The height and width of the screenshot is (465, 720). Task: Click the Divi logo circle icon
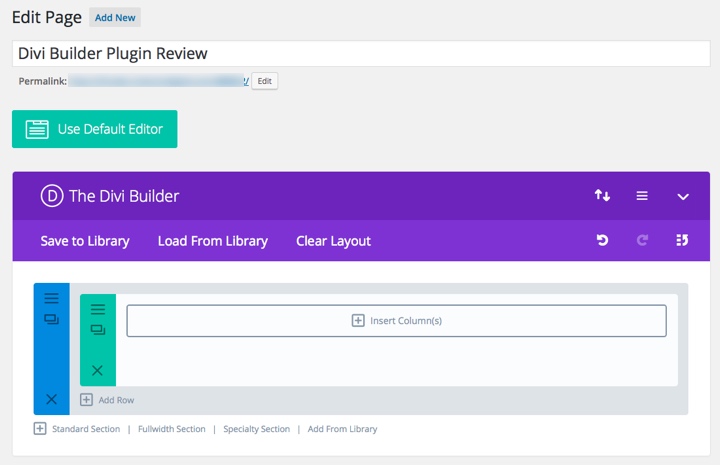[x=52, y=196]
